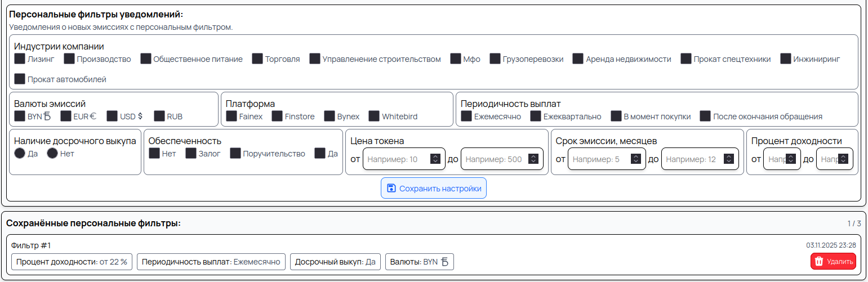The image size is (868, 282).
Task: Click the stepper on emission term maximum field
Action: [x=729, y=159]
